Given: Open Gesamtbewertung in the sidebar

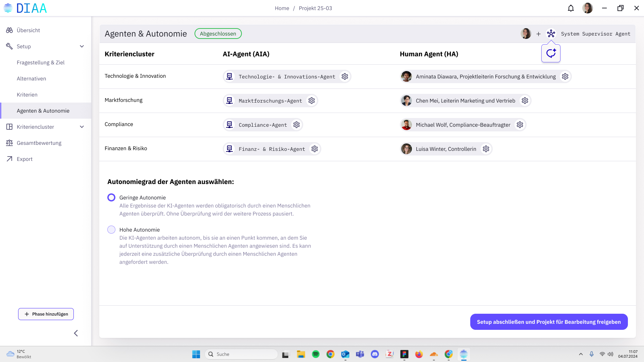Looking at the screenshot, I should click(x=39, y=143).
